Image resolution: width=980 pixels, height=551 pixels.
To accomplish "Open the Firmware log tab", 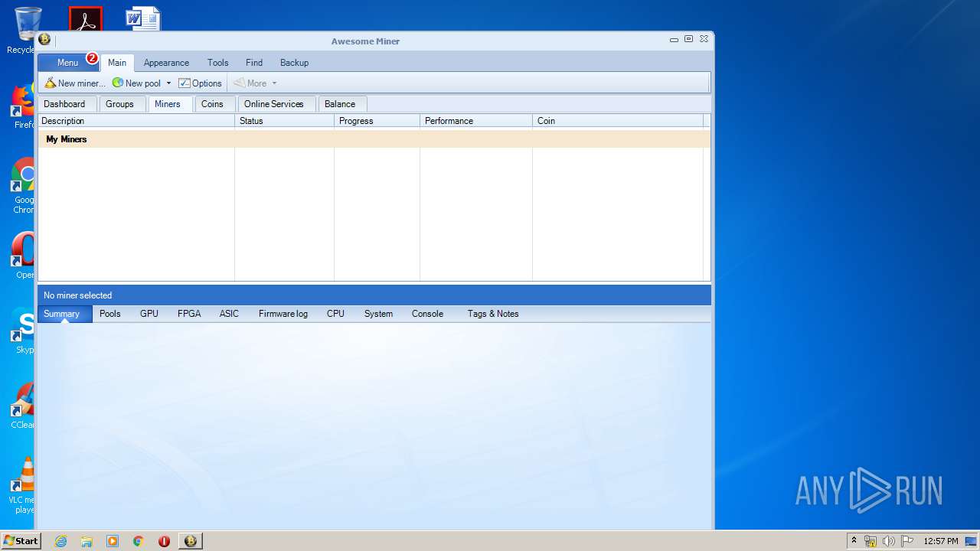I will click(283, 314).
